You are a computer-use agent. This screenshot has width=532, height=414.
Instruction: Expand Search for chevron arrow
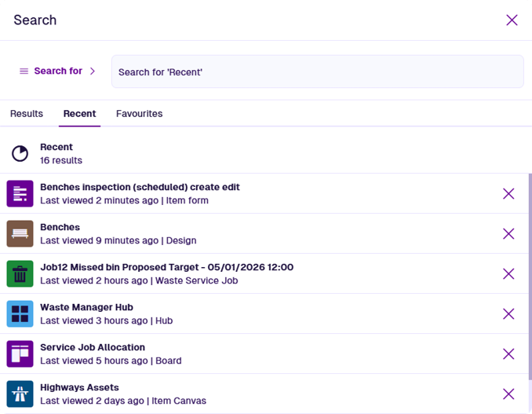click(x=93, y=71)
